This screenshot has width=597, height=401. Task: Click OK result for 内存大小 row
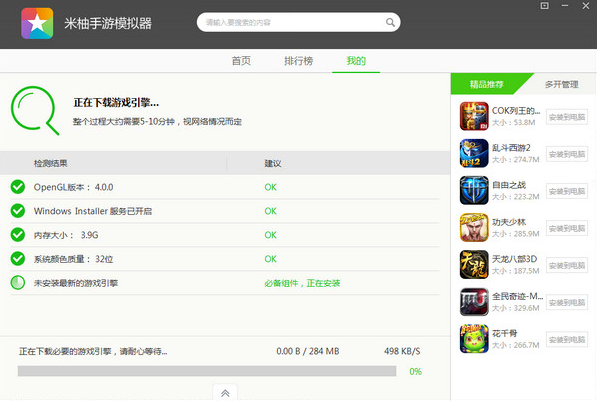[270, 235]
